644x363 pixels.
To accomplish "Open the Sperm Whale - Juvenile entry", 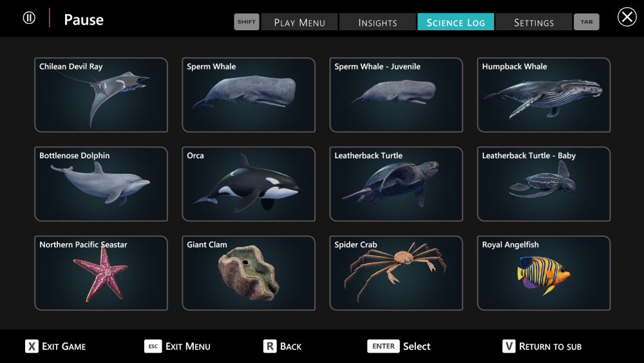I will (396, 95).
